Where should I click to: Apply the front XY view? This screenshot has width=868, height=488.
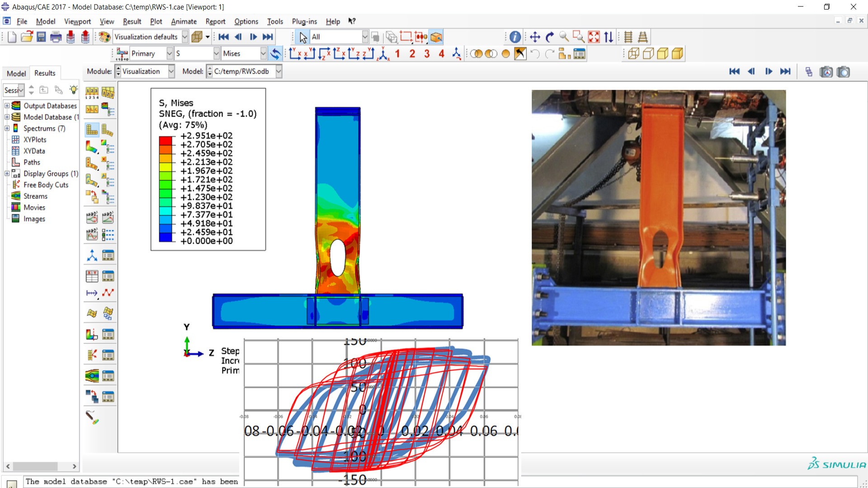click(296, 54)
